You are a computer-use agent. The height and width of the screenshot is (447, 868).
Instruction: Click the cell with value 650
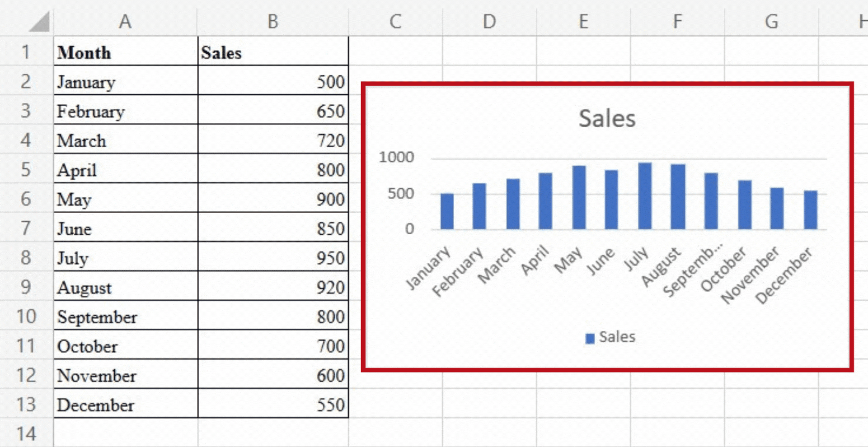(273, 110)
